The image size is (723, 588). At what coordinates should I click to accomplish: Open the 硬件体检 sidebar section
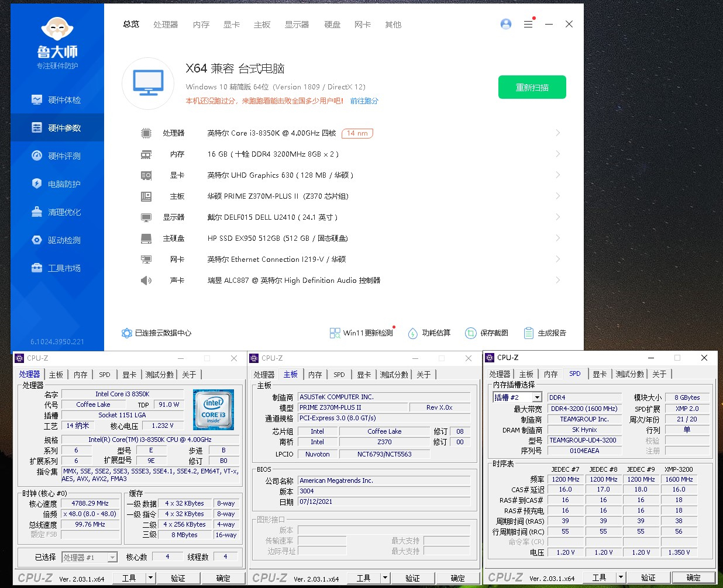57,99
